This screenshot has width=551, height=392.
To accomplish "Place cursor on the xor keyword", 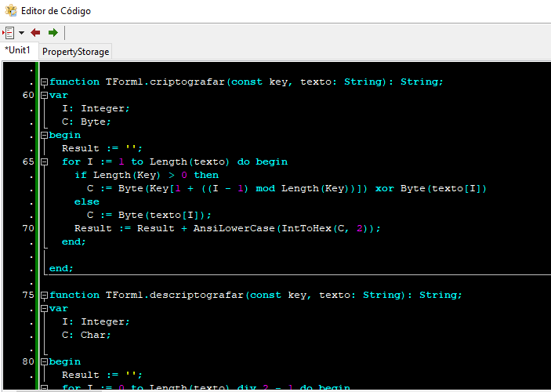I will [384, 188].
